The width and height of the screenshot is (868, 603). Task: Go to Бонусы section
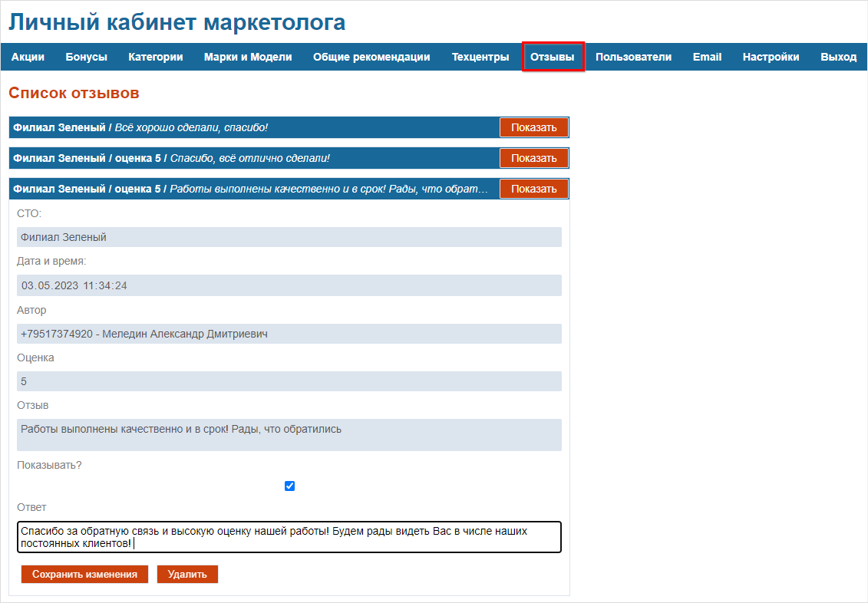pos(87,57)
